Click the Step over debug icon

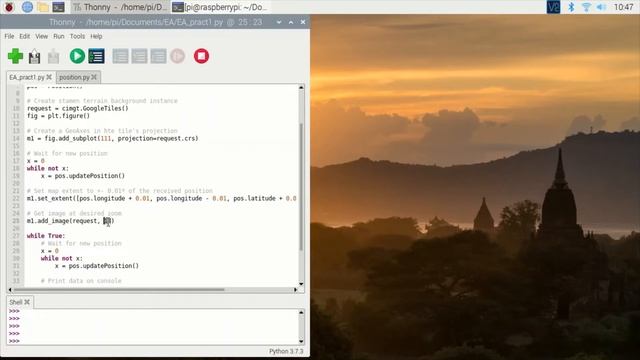120,56
